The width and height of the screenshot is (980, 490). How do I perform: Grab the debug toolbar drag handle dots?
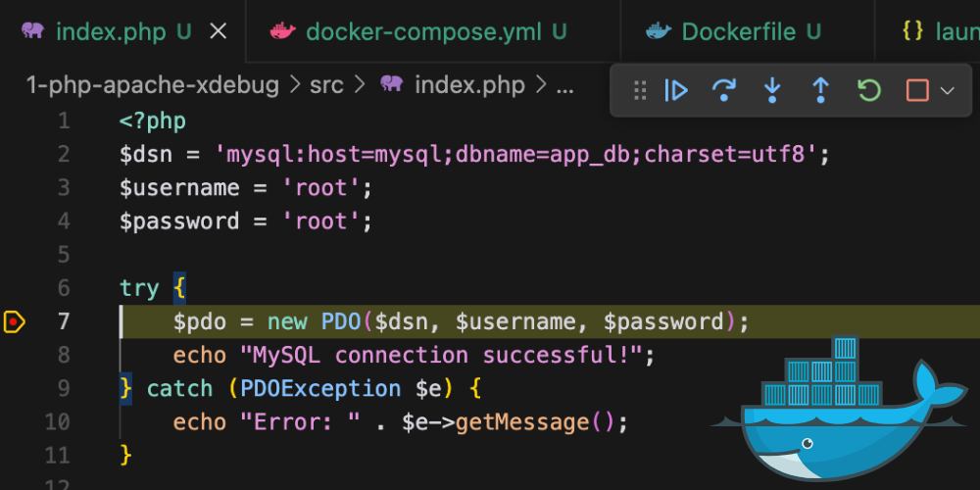coord(640,90)
